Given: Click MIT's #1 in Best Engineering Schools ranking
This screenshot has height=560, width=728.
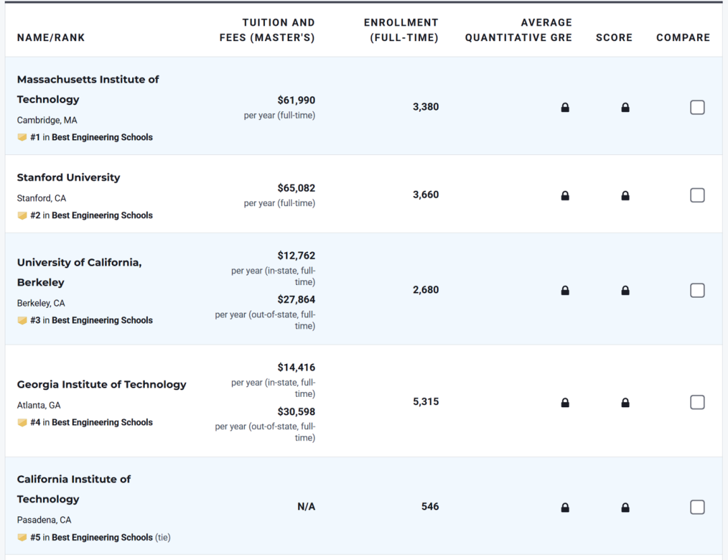Looking at the screenshot, I should coord(92,137).
